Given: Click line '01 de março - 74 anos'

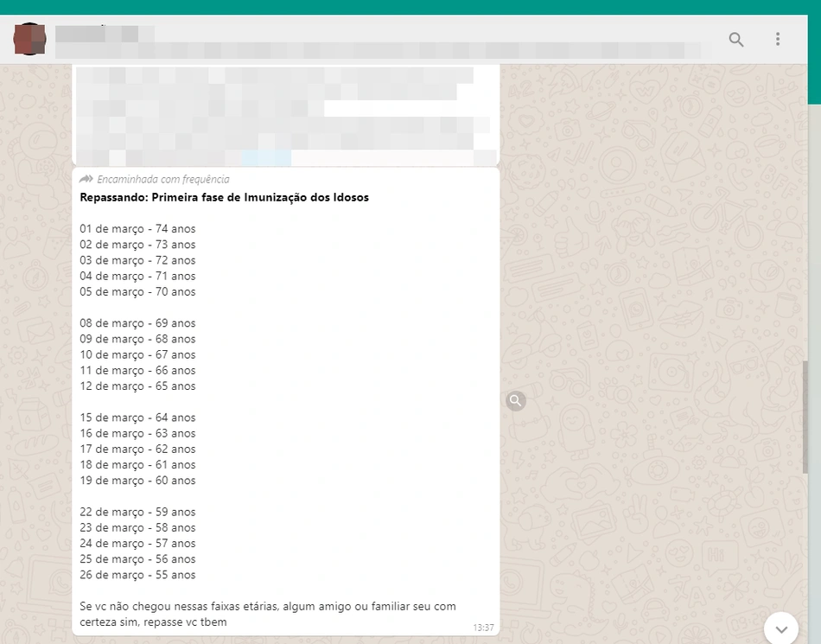Looking at the screenshot, I should (x=137, y=229).
